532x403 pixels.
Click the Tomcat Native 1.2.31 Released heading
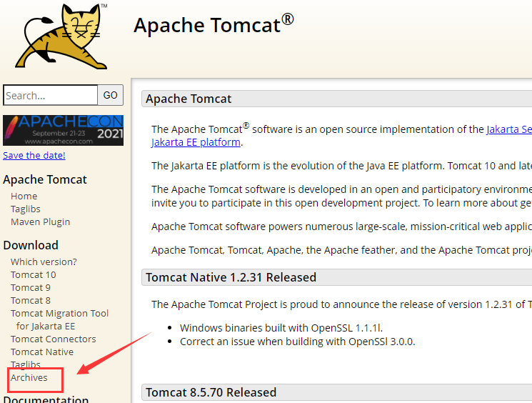tap(231, 277)
